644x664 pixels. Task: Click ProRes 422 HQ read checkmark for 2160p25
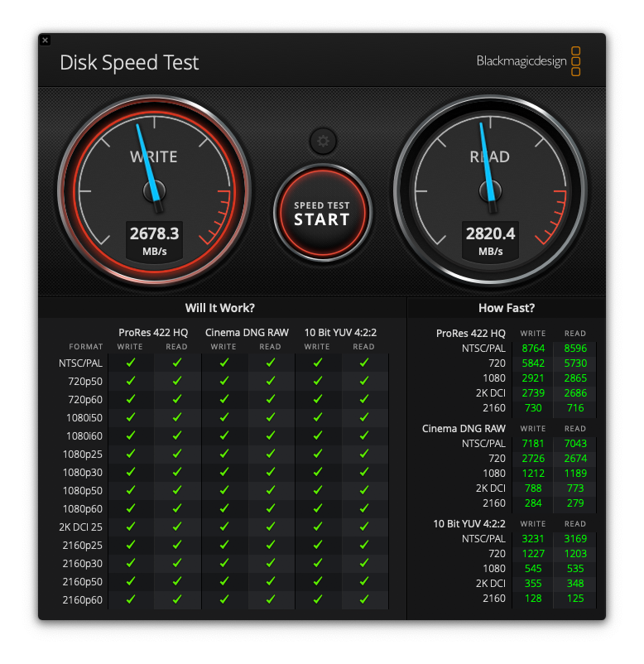(x=177, y=545)
